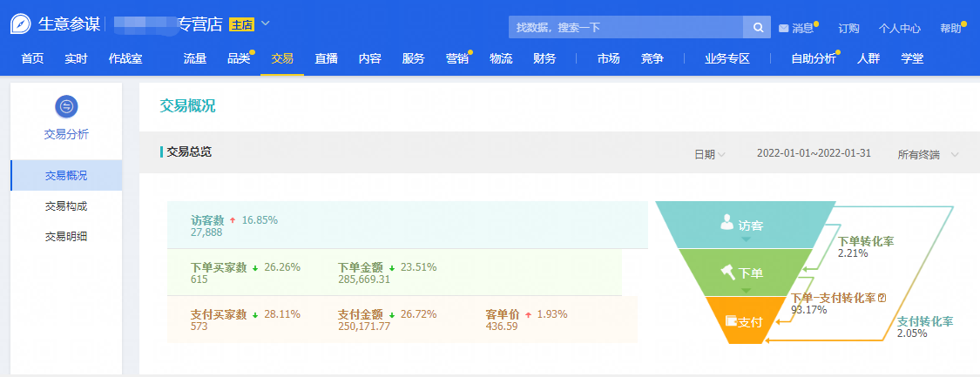Open the 作战室 tab
The width and height of the screenshot is (980, 377).
tap(125, 58)
